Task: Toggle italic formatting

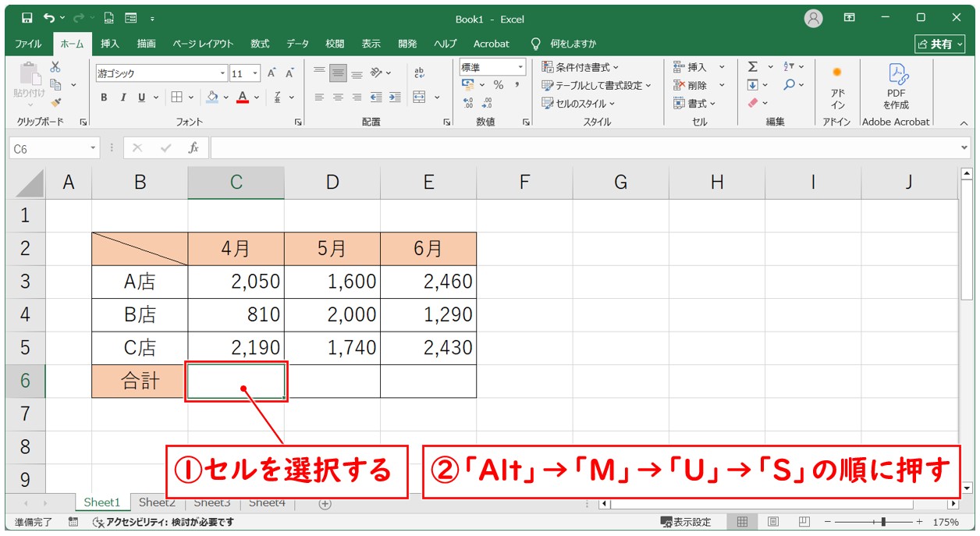Action: pyautogui.click(x=123, y=98)
